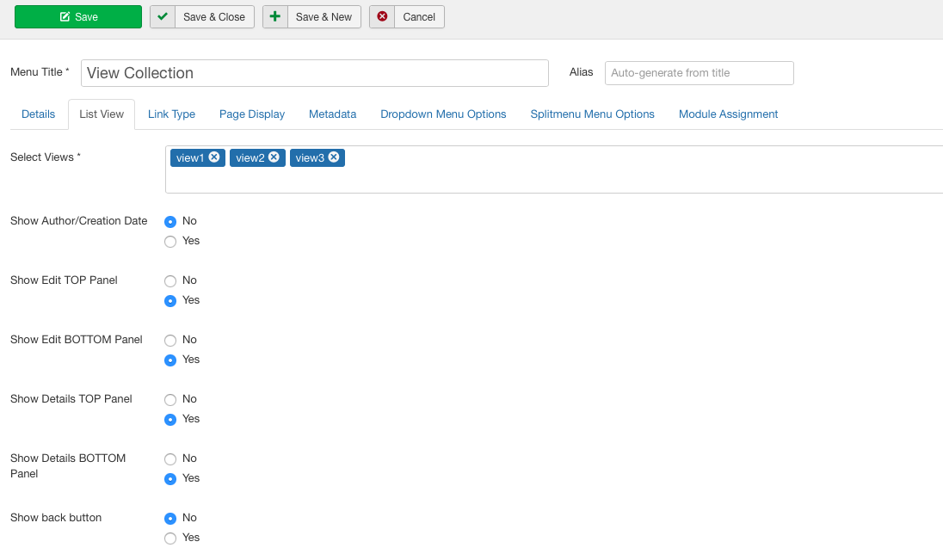Focus the Menu Title field

coord(315,73)
